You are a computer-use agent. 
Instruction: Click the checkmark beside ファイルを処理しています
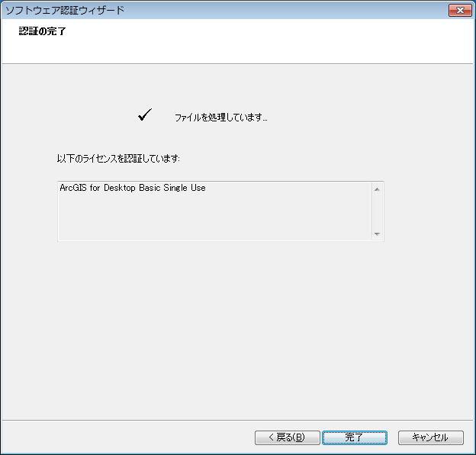click(145, 115)
